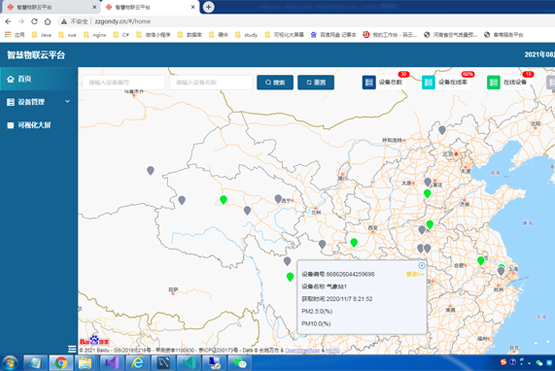555x371 pixels.
Task: Click the map list icon at bottom-left
Action: (72, 349)
